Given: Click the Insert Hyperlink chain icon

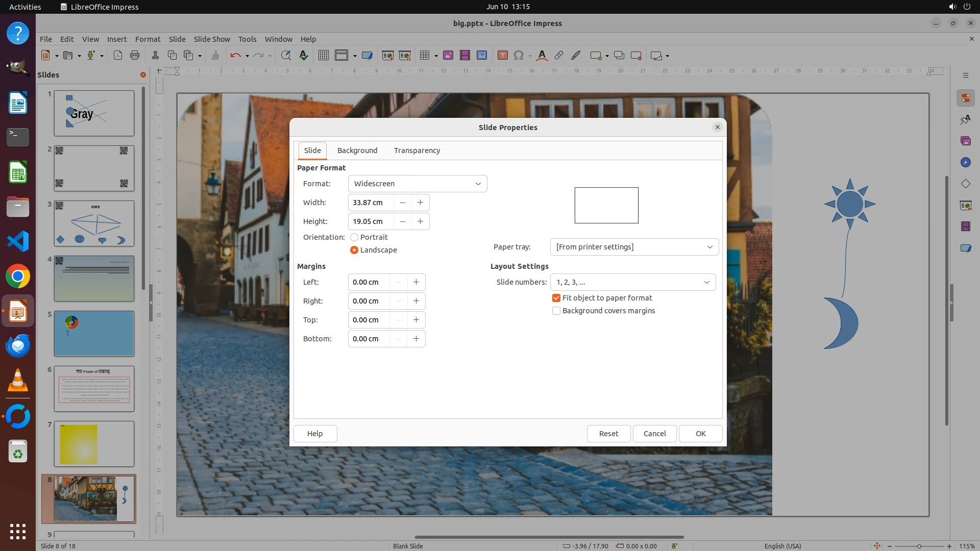Looking at the screenshot, I should point(559,56).
